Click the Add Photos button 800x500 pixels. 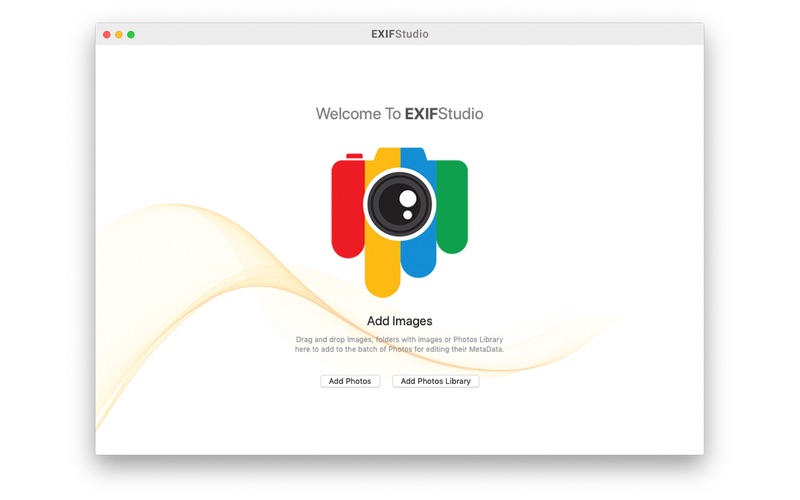350,381
